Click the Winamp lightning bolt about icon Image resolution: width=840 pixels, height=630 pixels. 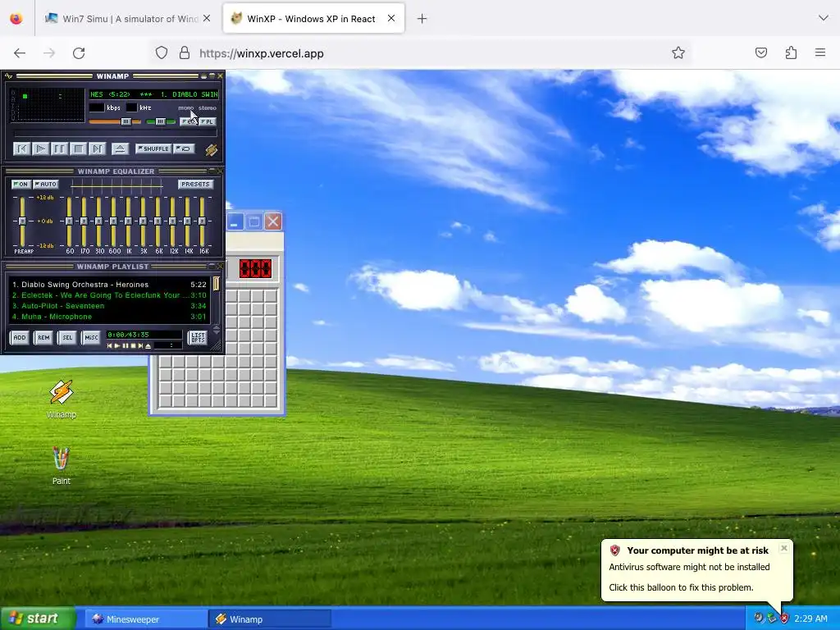click(x=212, y=150)
